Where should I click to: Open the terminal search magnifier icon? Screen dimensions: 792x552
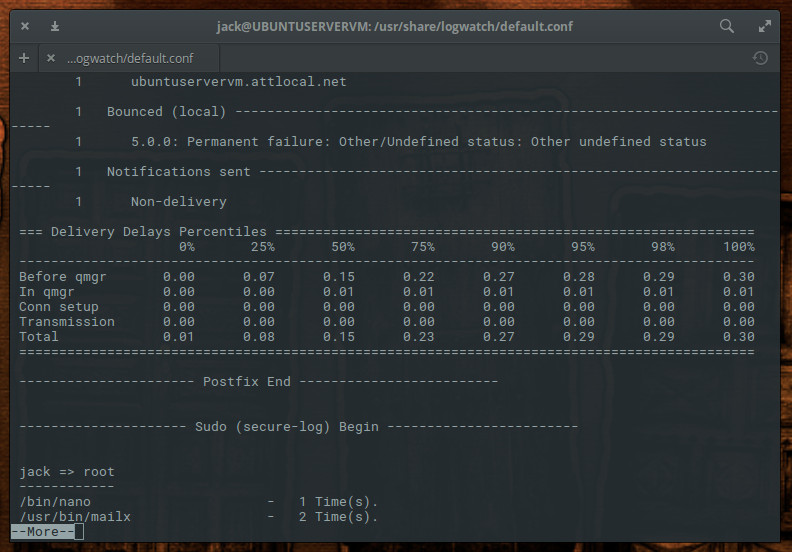[727, 26]
